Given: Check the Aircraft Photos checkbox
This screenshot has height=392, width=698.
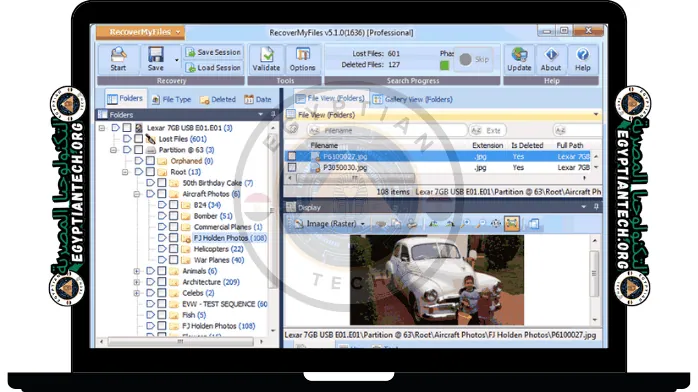Looking at the screenshot, I should [x=162, y=194].
